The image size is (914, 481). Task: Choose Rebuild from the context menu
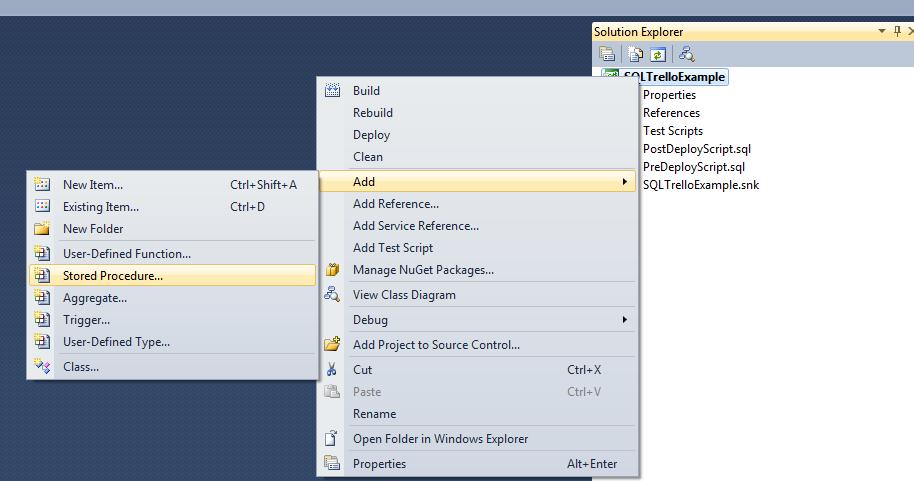pos(372,113)
